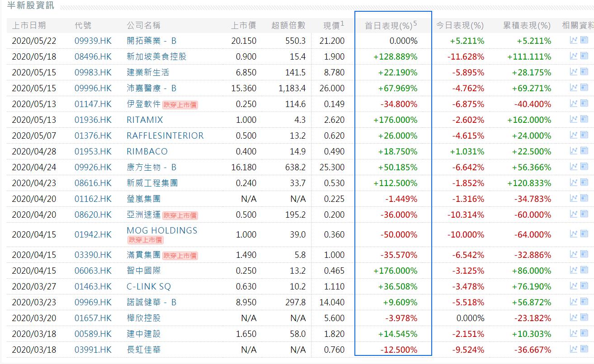
Task: Open the chart icon for 01147.HK row
Action: tap(574, 103)
